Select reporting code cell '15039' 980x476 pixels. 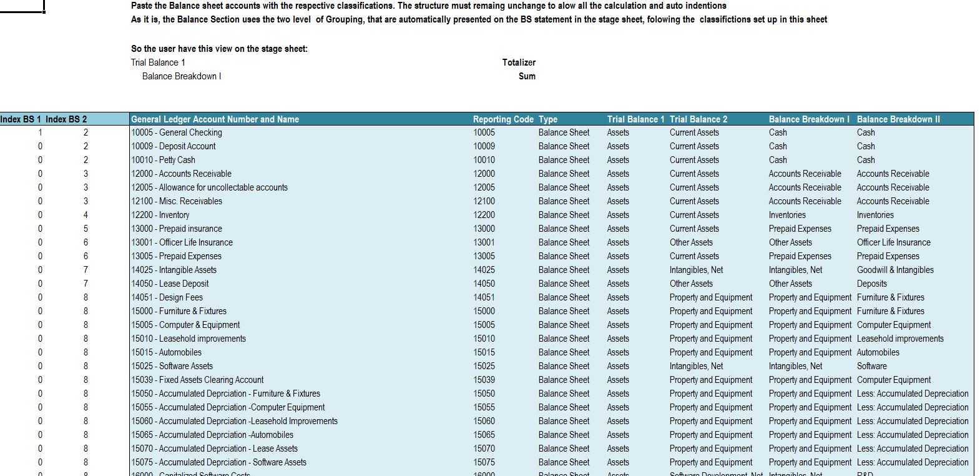point(484,380)
